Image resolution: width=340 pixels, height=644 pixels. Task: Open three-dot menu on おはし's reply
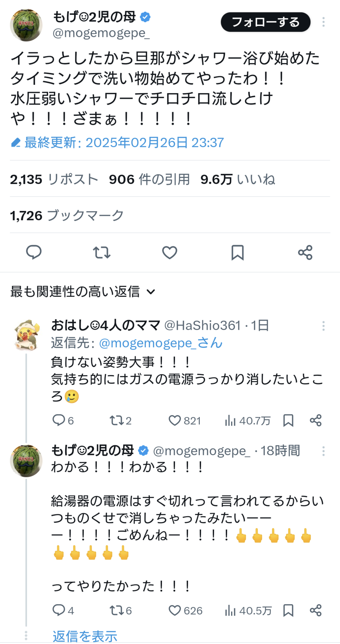click(323, 326)
